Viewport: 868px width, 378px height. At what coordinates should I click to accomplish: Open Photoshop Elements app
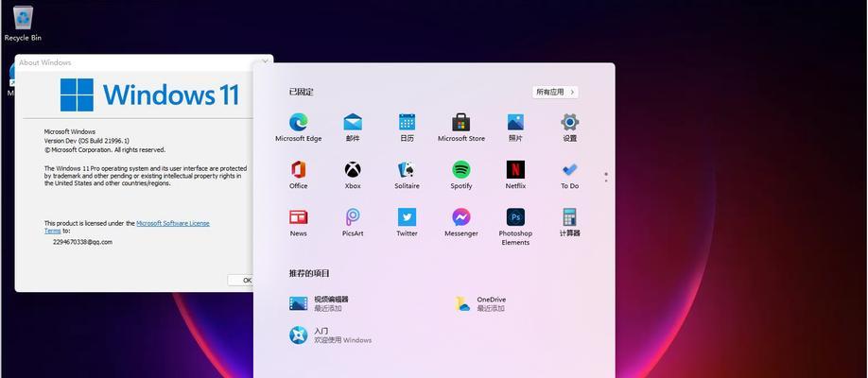click(515, 227)
